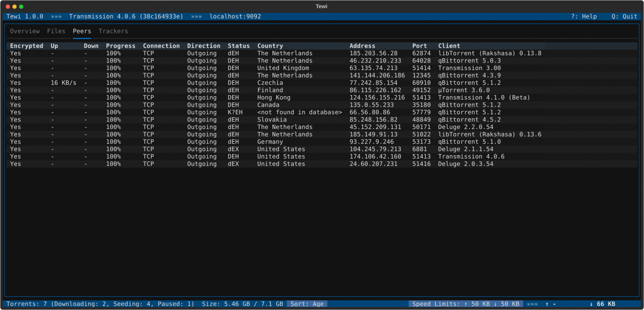
Task: Click the Port column header
Action: coord(419,46)
